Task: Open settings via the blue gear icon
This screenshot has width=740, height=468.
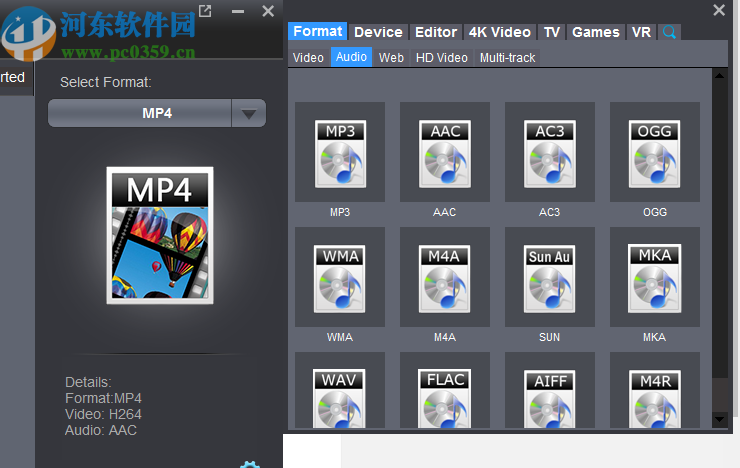Action: (x=250, y=464)
